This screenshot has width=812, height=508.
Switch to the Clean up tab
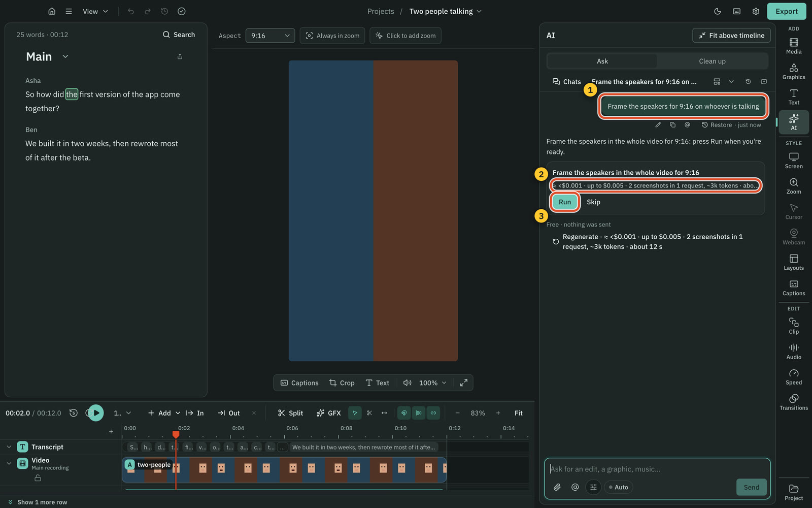712,61
